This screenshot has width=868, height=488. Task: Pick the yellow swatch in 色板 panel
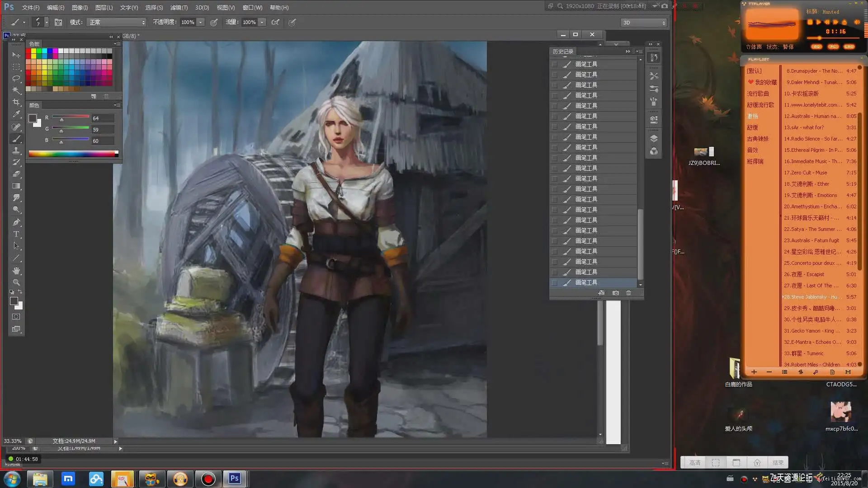tap(34, 51)
